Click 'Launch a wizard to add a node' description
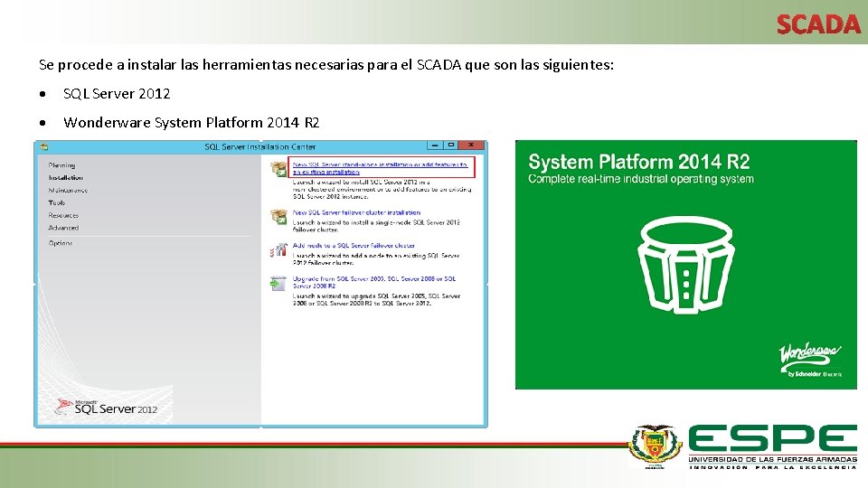The height and width of the screenshot is (488, 868). click(376, 259)
